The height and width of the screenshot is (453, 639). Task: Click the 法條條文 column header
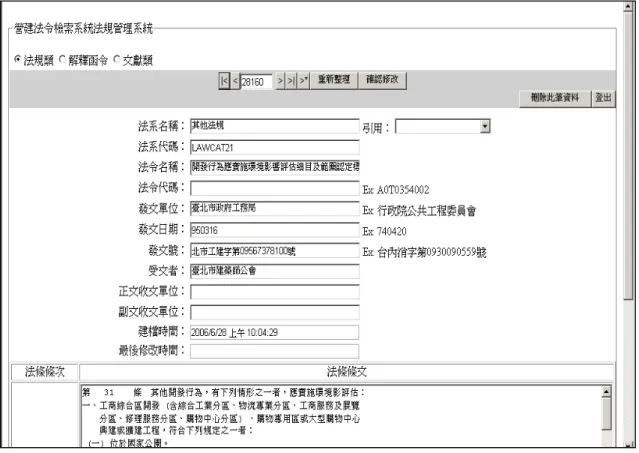click(347, 372)
